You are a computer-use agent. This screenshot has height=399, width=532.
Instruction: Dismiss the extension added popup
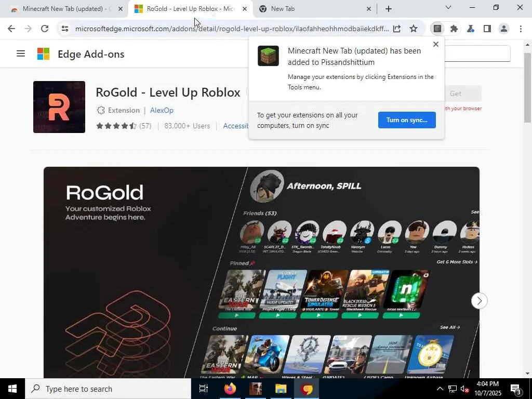point(436,44)
